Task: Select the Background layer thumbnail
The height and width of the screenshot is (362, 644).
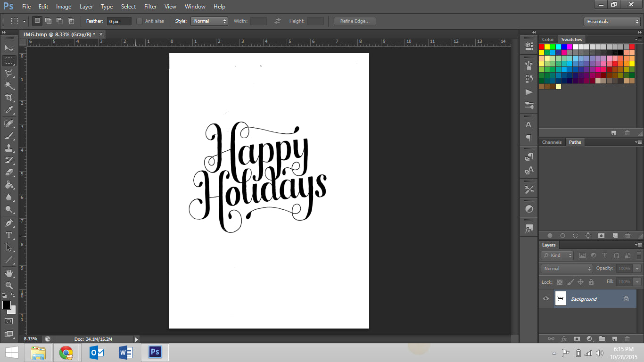Action: pos(561,298)
